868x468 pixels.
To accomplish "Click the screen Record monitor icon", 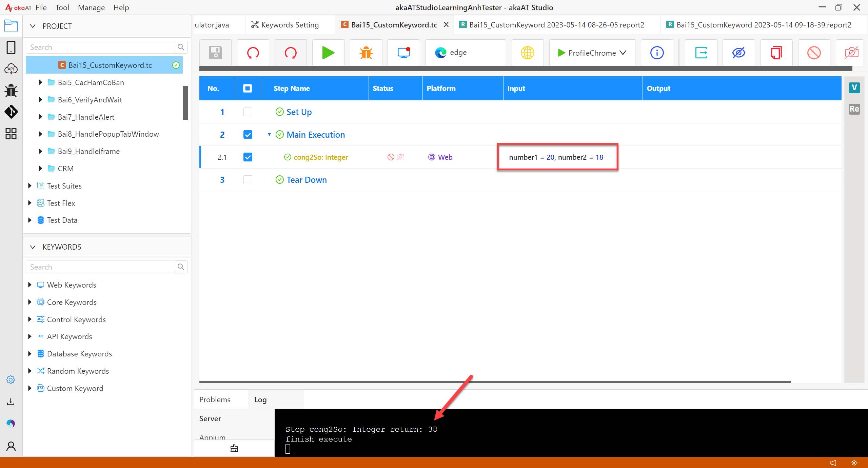I will point(404,53).
